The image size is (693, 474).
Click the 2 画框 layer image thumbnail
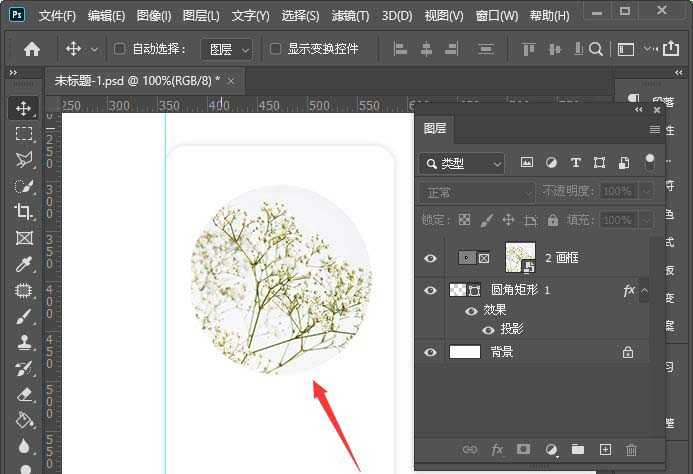click(520, 258)
